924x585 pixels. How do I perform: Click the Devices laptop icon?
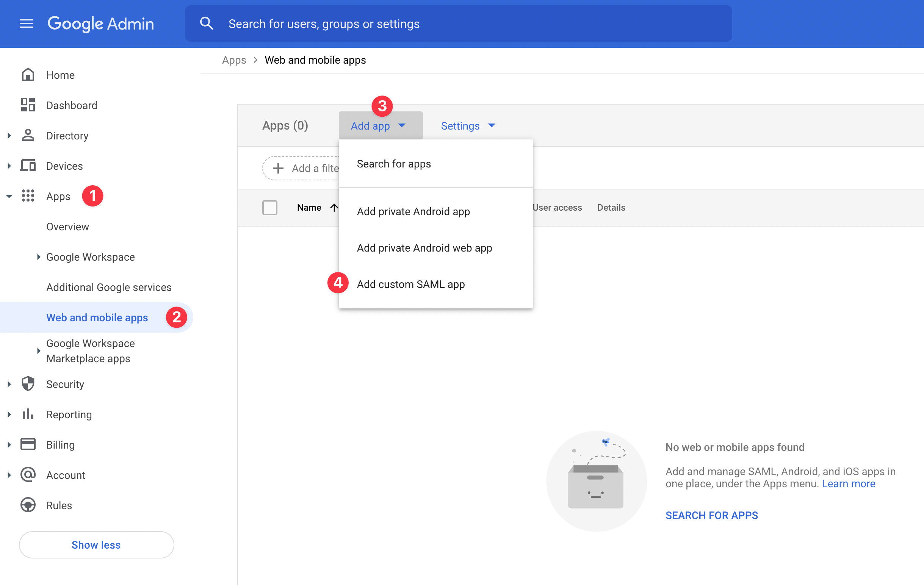pyautogui.click(x=28, y=166)
